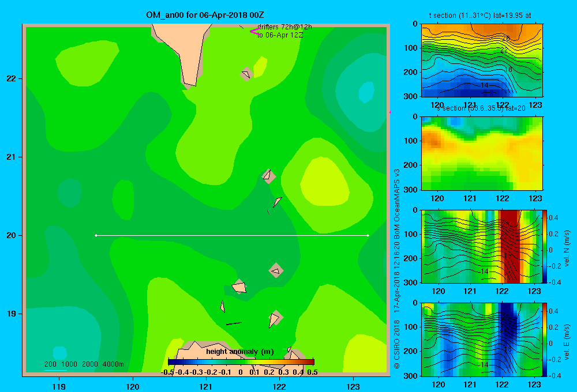
Task: Click the 's section' lat=20 heading
Action: pos(481,108)
